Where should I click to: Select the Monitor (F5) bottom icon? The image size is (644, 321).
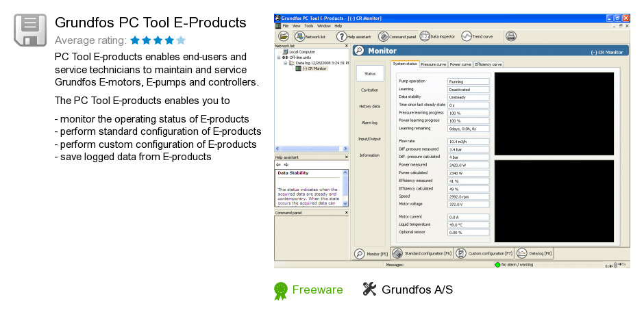click(360, 254)
